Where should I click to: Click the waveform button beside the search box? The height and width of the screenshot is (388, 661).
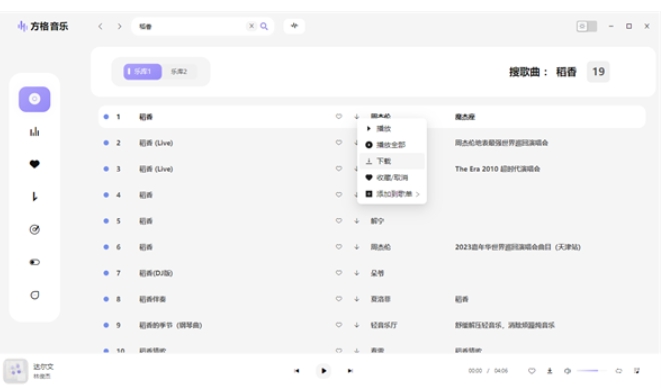pos(294,26)
